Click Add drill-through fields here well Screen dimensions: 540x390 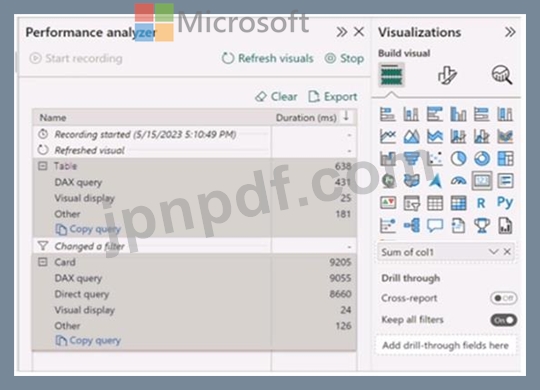click(x=446, y=345)
